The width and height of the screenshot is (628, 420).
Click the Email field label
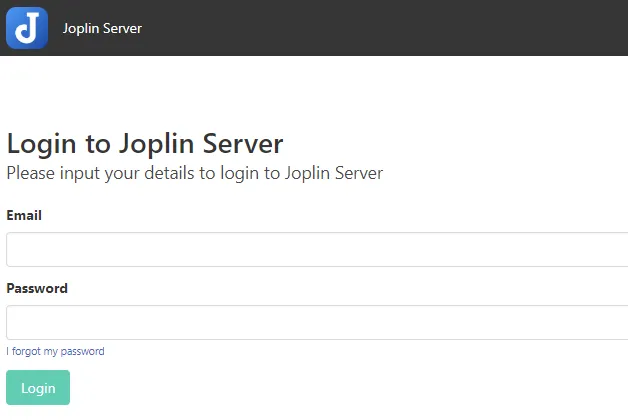tap(24, 215)
